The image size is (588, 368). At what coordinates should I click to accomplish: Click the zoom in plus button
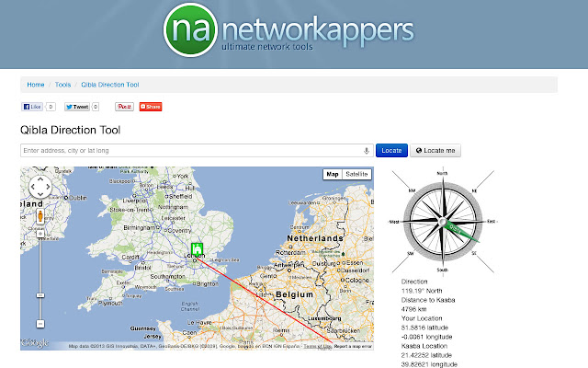(40, 234)
